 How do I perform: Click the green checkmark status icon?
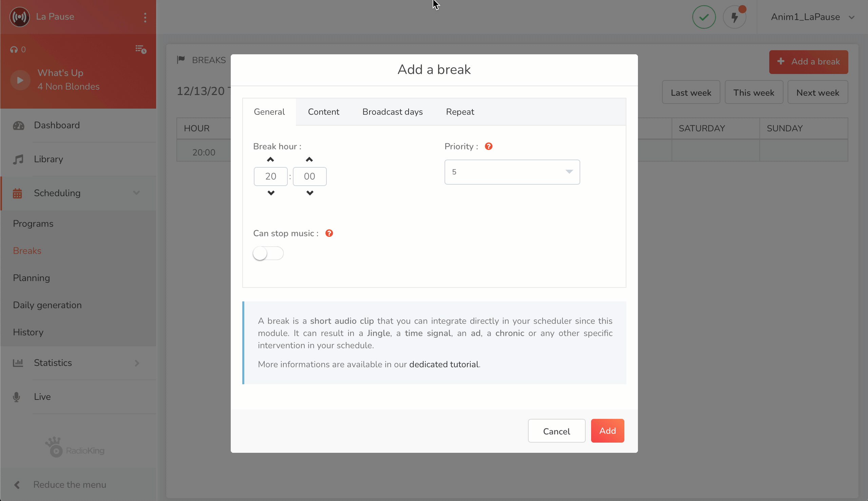704,17
